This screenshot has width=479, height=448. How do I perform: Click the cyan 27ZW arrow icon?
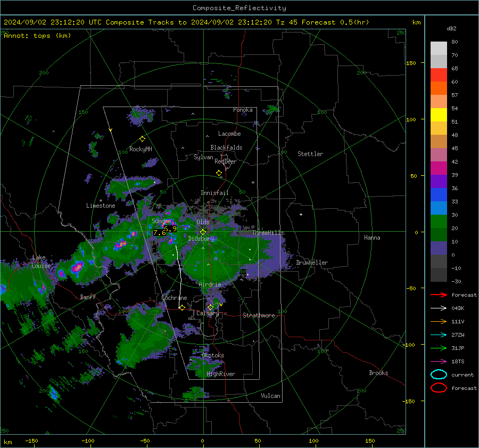[x=439, y=335]
